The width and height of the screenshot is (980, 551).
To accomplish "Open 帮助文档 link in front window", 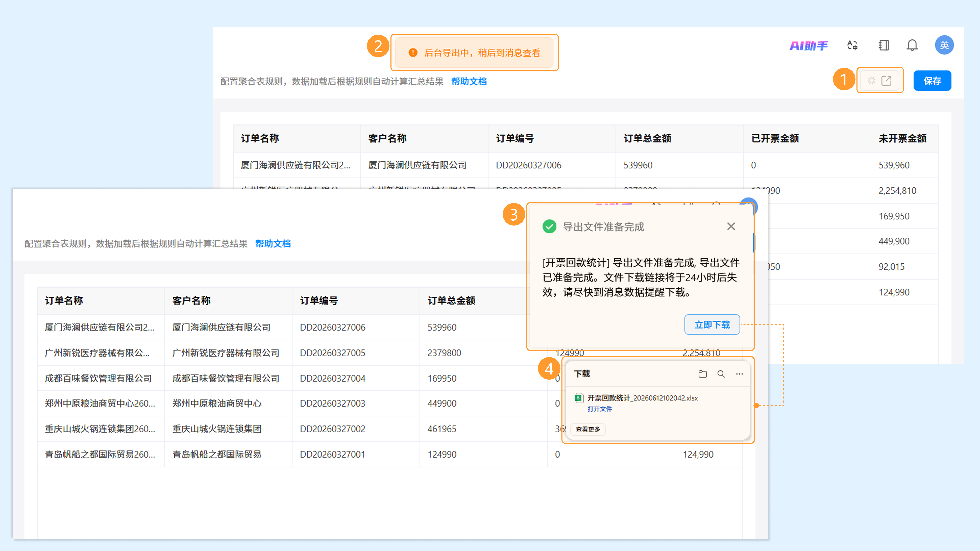I will pos(273,244).
